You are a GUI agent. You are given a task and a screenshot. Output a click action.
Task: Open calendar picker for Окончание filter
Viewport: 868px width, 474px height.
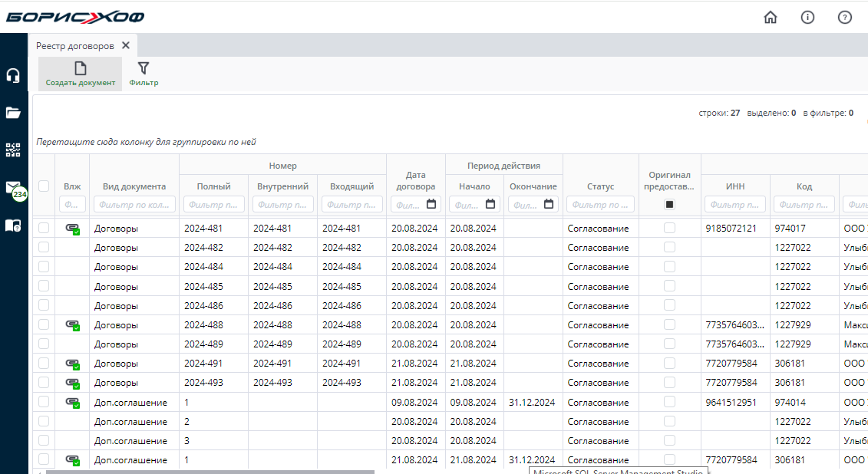pyautogui.click(x=549, y=205)
